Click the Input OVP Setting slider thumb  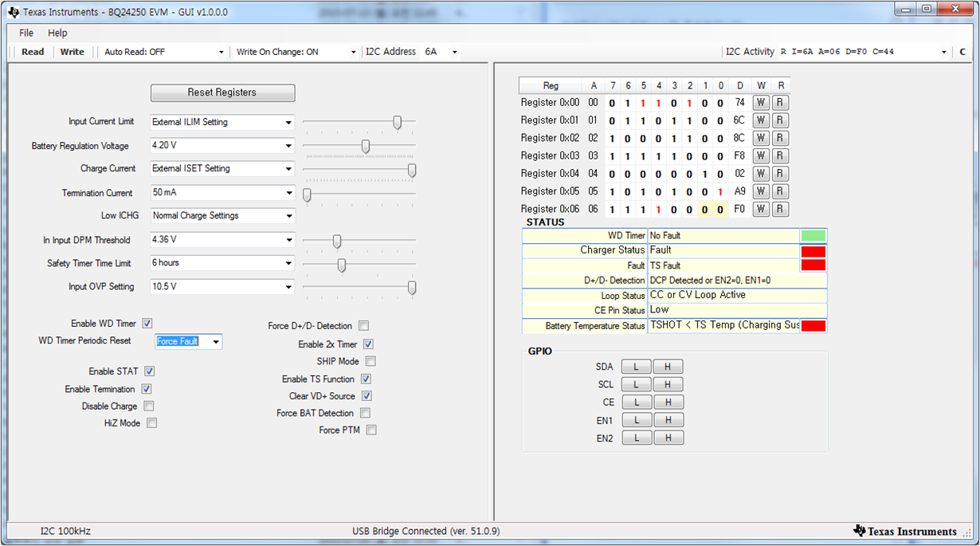(412, 288)
